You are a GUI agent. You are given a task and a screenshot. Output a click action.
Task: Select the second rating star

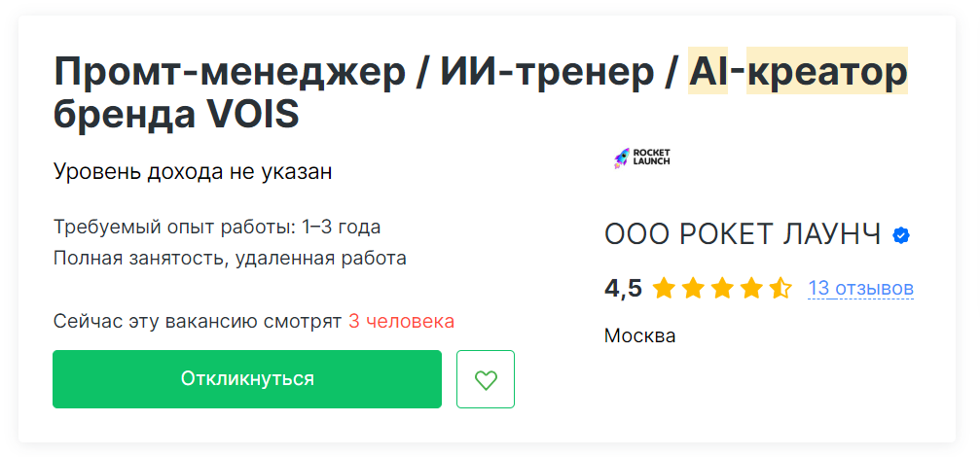(x=693, y=289)
